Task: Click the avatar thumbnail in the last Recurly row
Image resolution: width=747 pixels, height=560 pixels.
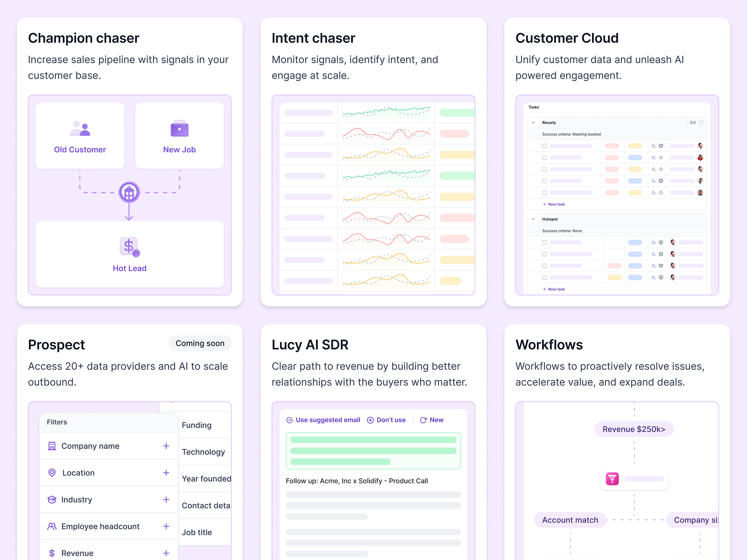Action: (x=700, y=192)
